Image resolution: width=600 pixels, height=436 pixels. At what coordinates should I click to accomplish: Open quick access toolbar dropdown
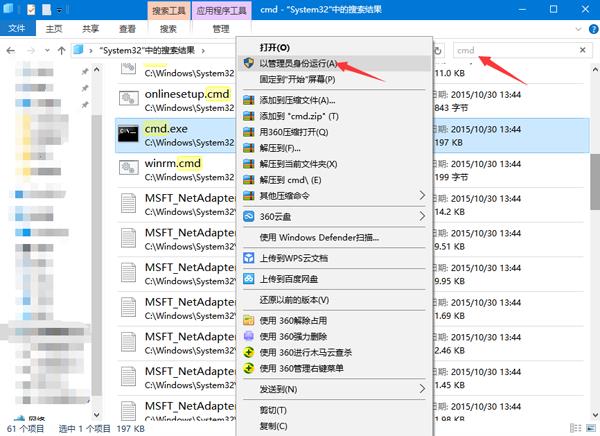tap(60, 10)
